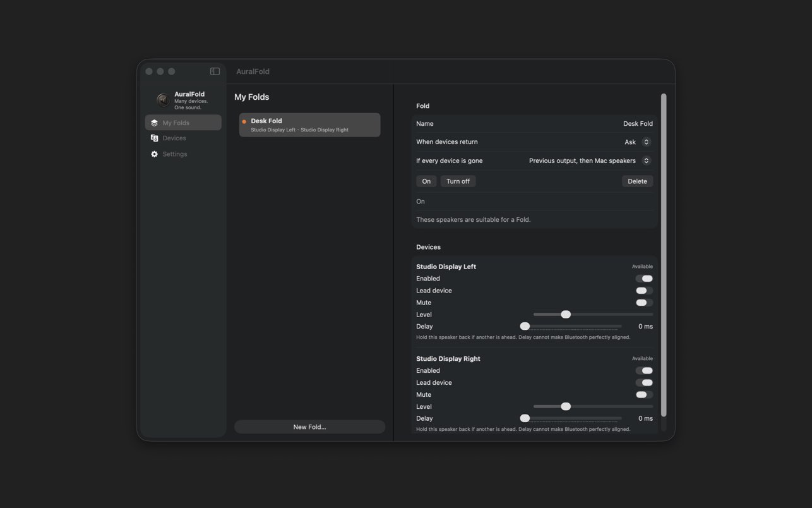The height and width of the screenshot is (508, 812).
Task: Click the My Folds heading in list pane
Action: click(251, 97)
